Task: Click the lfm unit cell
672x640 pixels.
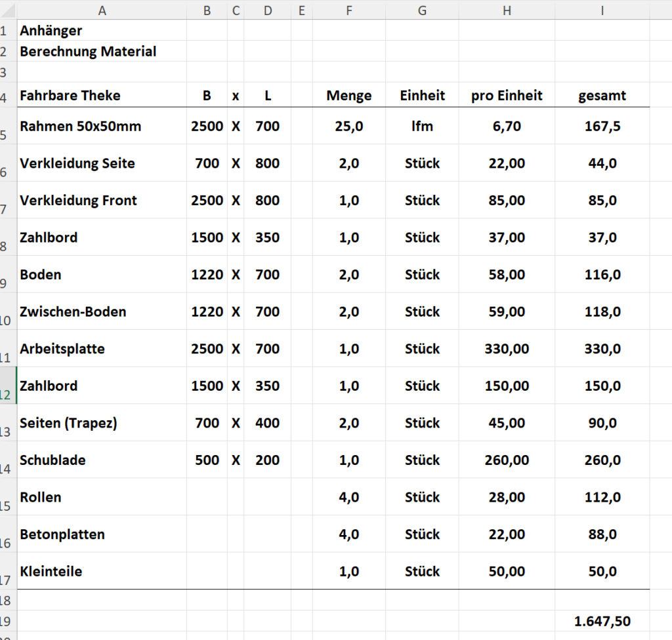Action: tap(422, 126)
